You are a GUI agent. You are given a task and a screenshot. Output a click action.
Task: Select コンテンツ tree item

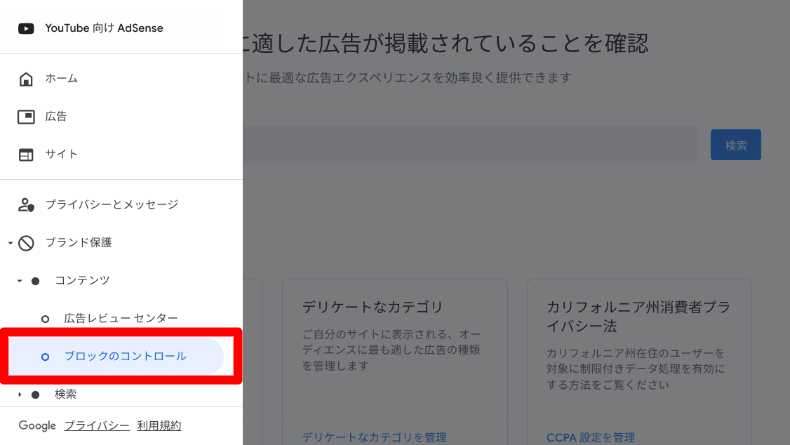(x=82, y=280)
